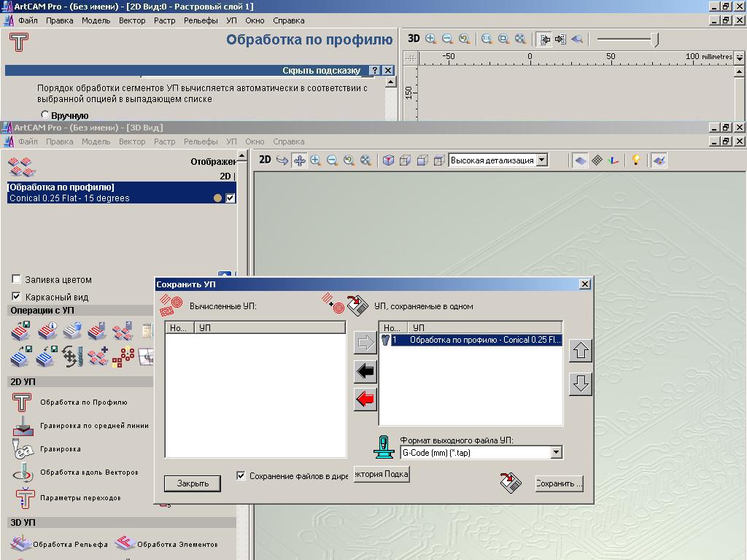747x560 pixels.
Task: Open ruler units dropdown arrow
Action: [740, 57]
